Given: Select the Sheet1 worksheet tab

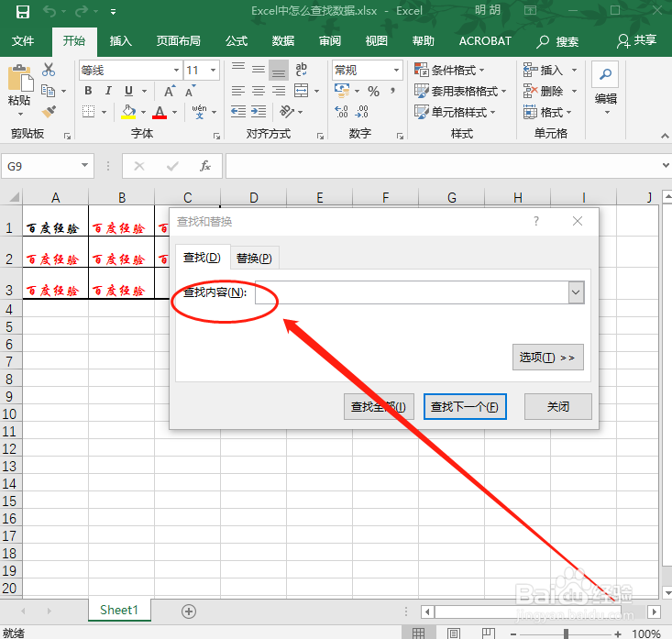Looking at the screenshot, I should [119, 610].
